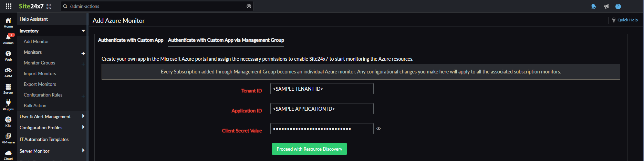Expand Configuration Profiles menu
Screen dimensions: 644x161
coord(83,128)
